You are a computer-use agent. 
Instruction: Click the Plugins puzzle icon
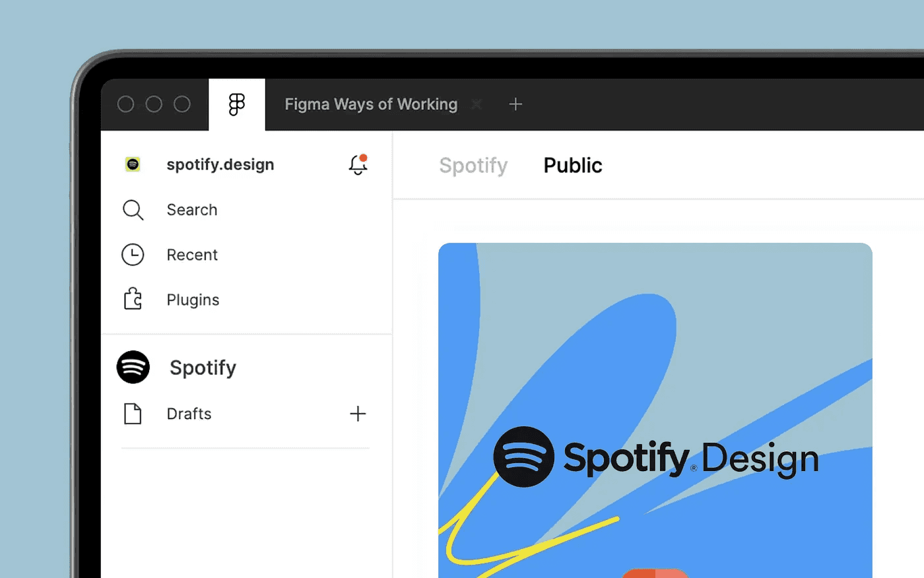(x=133, y=299)
